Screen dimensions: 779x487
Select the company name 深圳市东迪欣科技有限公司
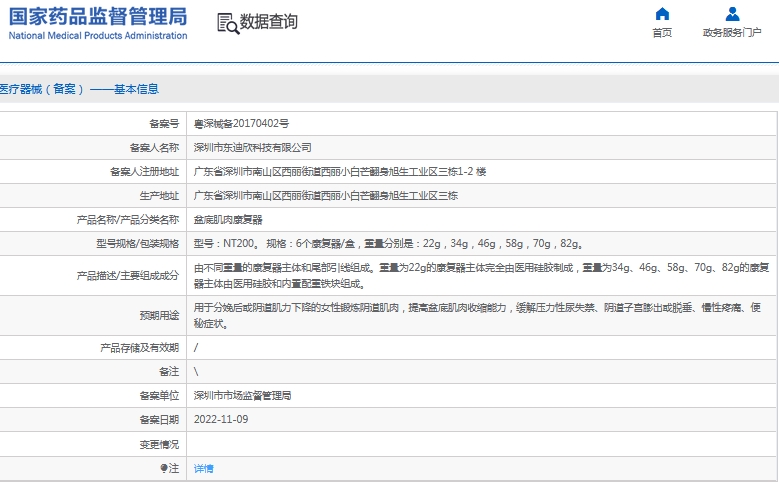253,148
